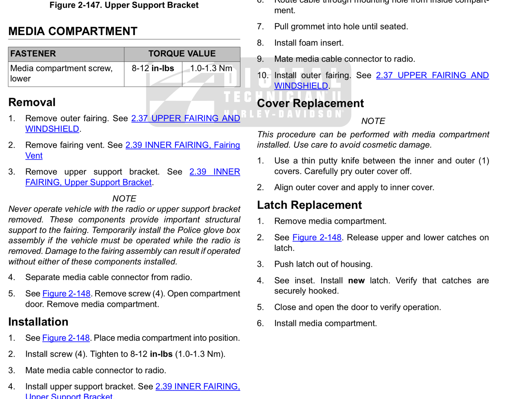Click the '1.0-1.3 Nm' table cell

tap(211, 69)
